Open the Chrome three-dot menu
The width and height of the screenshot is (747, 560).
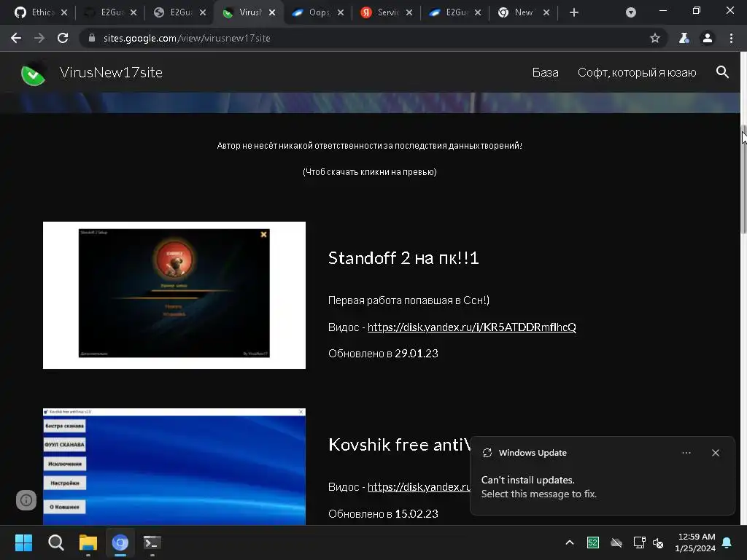pyautogui.click(x=731, y=38)
